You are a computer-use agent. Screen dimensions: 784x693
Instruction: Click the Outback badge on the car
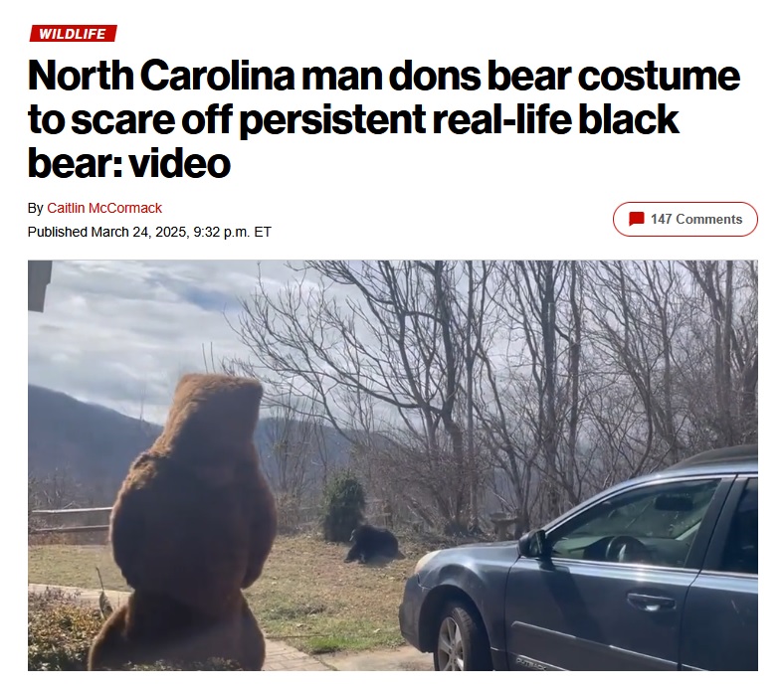coord(531,664)
